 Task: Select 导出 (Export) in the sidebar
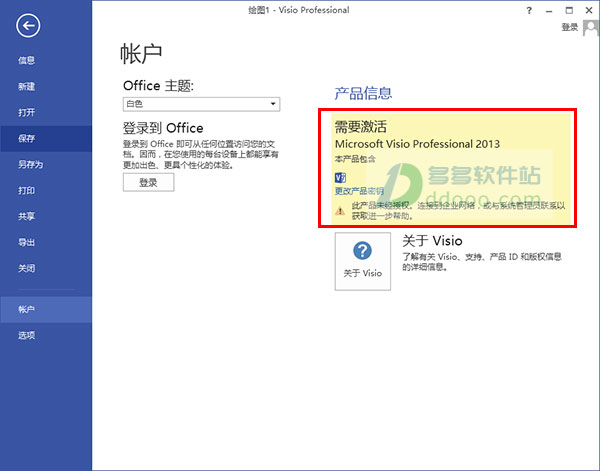coord(26,243)
